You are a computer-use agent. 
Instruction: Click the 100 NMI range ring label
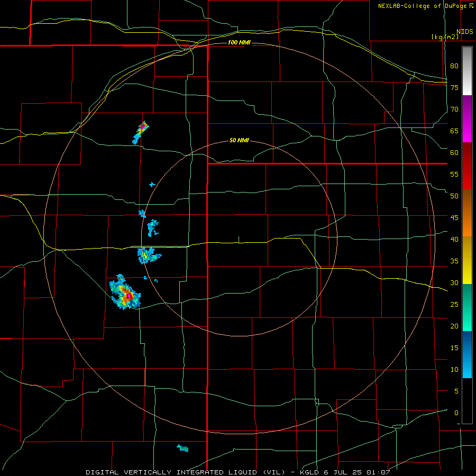pyautogui.click(x=239, y=42)
